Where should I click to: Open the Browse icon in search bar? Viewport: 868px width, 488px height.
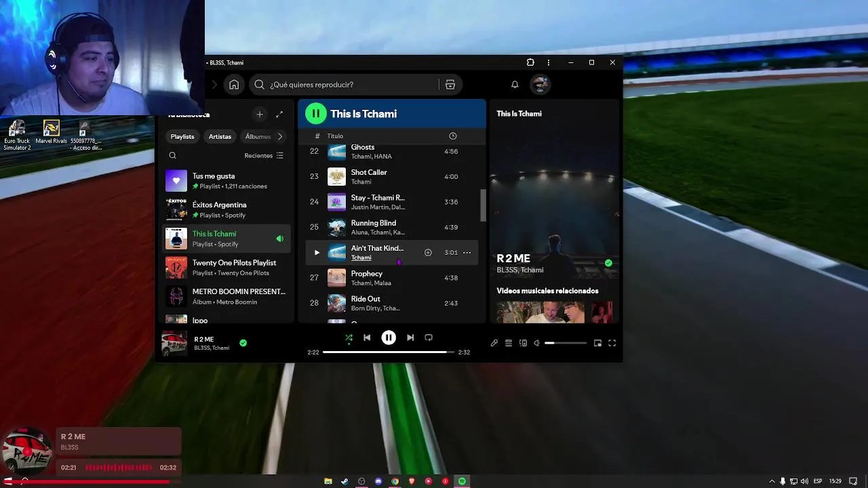point(450,85)
